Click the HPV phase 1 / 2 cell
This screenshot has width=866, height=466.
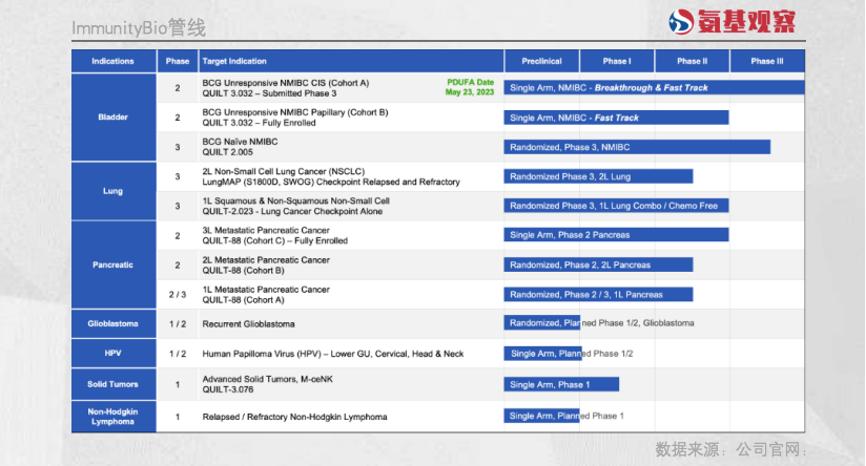[177, 353]
